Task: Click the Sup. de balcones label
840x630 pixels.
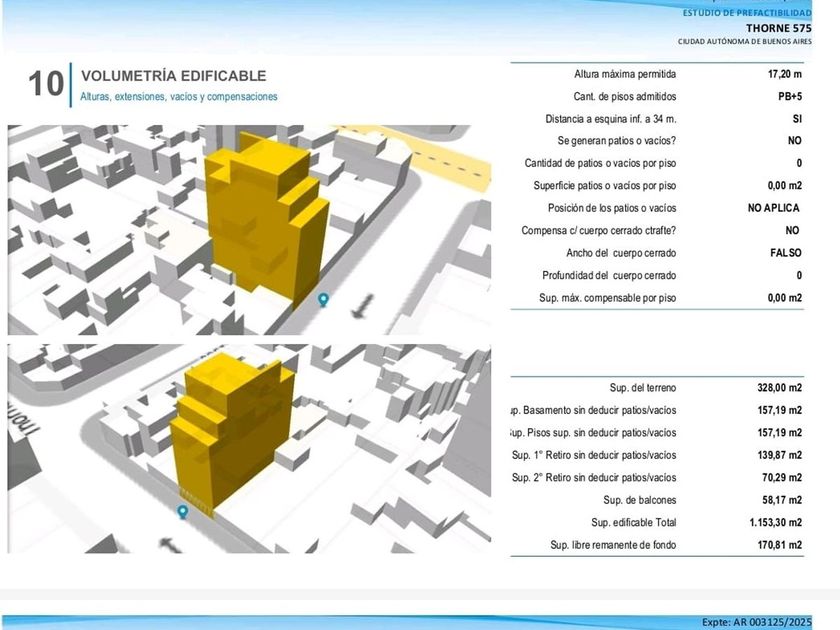Action: pos(640,500)
